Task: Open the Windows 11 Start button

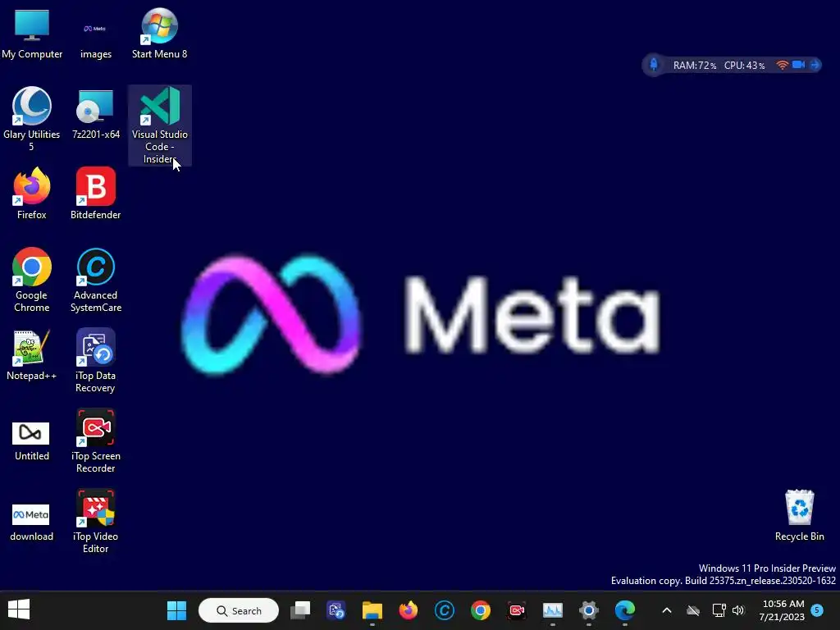Action: tap(176, 610)
